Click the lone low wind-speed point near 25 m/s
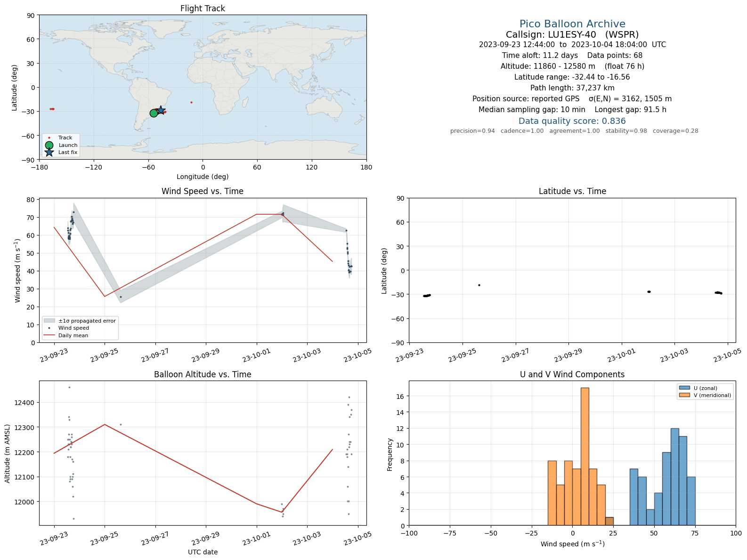 121,297
